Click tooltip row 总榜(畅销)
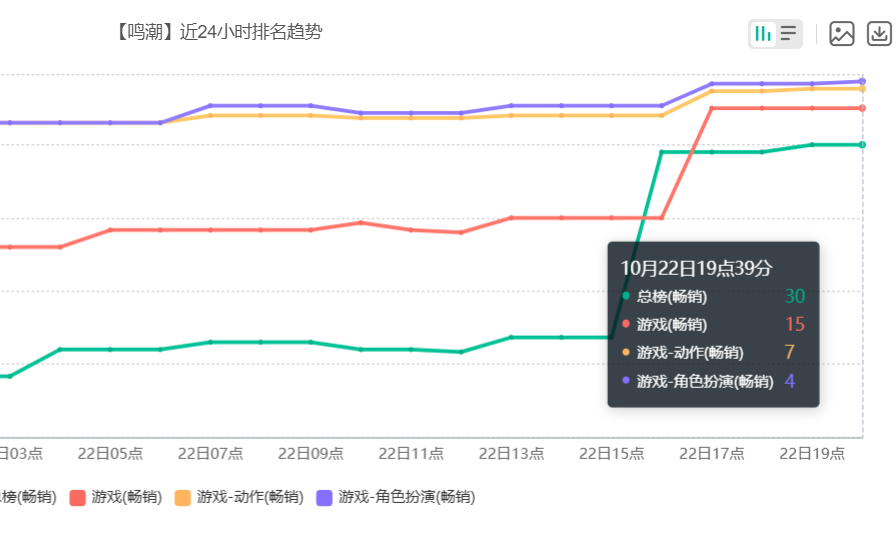The height and width of the screenshot is (545, 896). (x=713, y=296)
